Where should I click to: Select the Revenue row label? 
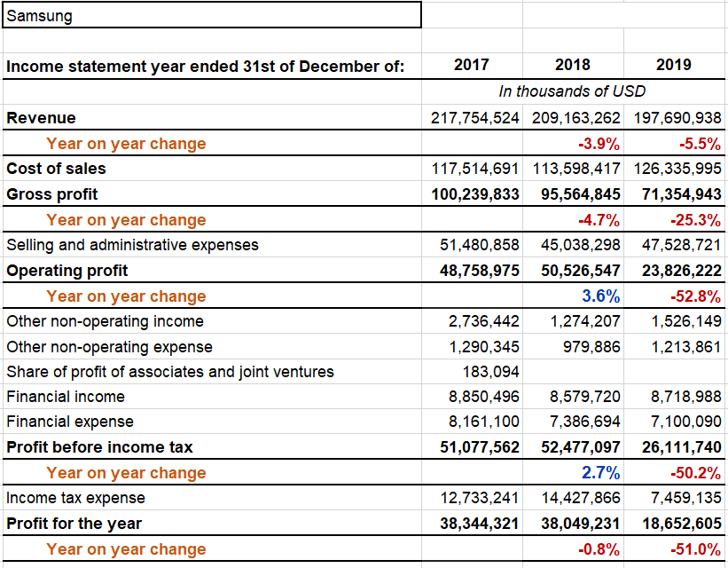click(x=41, y=118)
